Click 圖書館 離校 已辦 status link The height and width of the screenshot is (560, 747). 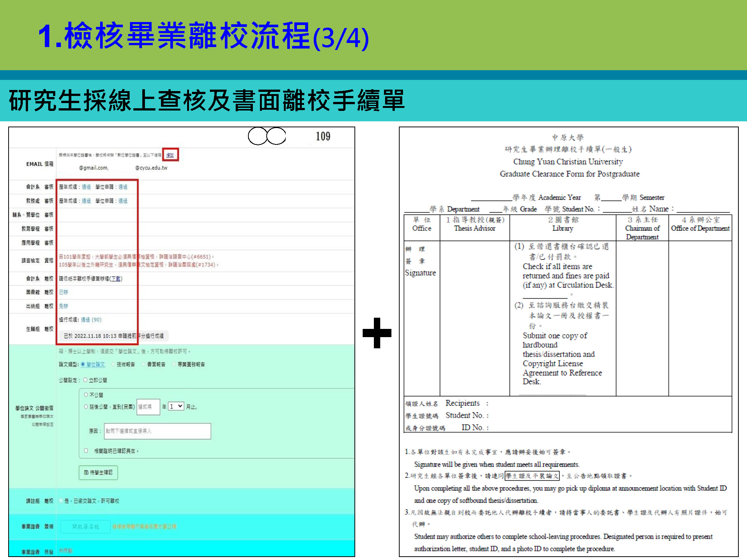pyautogui.click(x=63, y=292)
